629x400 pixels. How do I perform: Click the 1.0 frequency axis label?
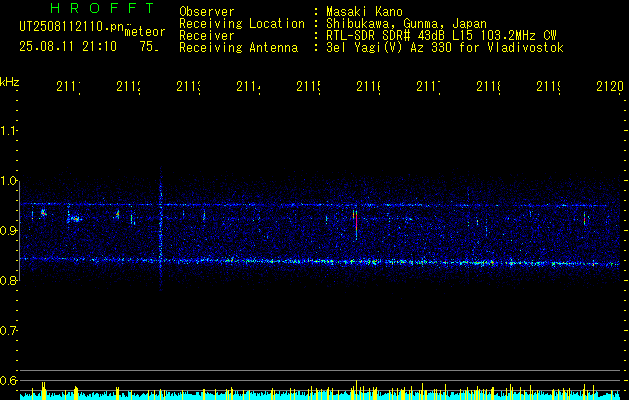coord(8,181)
